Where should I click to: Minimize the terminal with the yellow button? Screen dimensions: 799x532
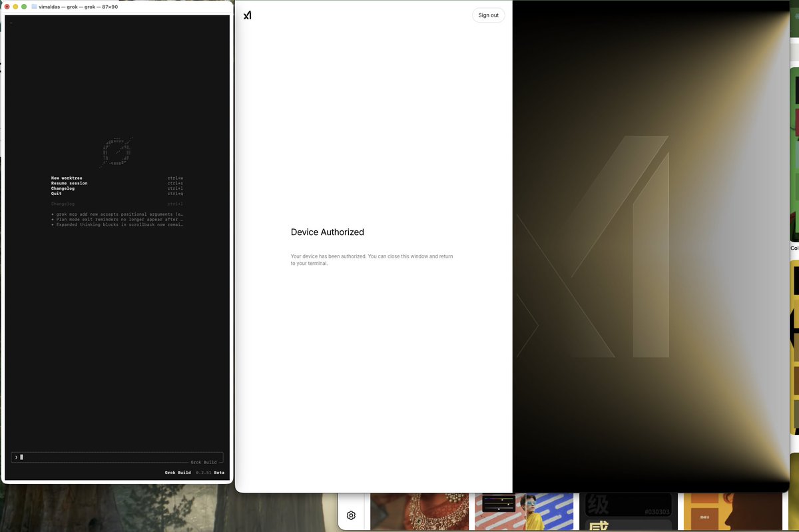coord(16,7)
